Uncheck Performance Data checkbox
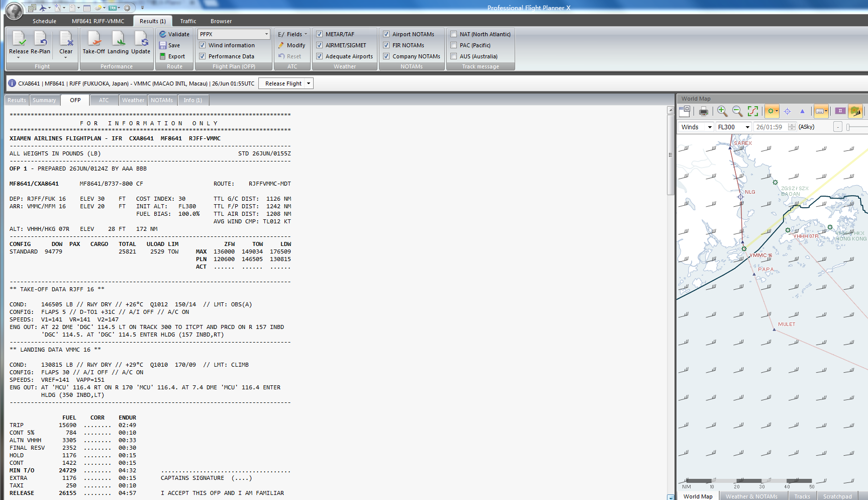Viewport: 868px width, 500px height. 202,56
